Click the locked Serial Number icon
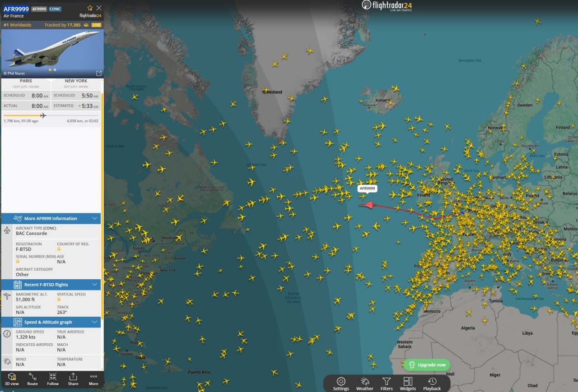This screenshot has height=392, width=578. (x=18, y=262)
